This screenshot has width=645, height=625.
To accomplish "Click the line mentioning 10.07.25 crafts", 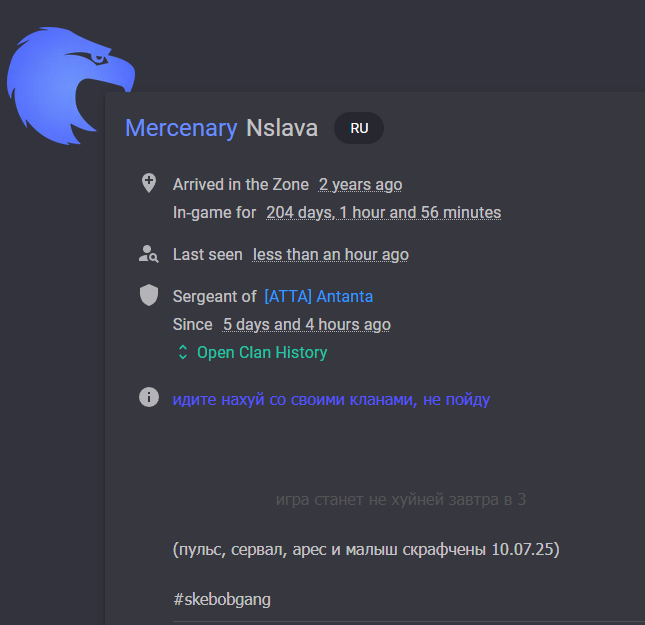I will click(x=366, y=549).
